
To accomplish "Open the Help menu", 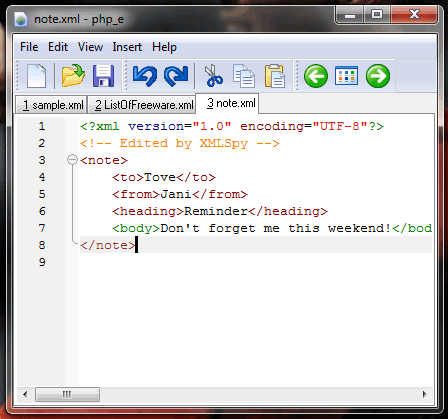I will (164, 47).
